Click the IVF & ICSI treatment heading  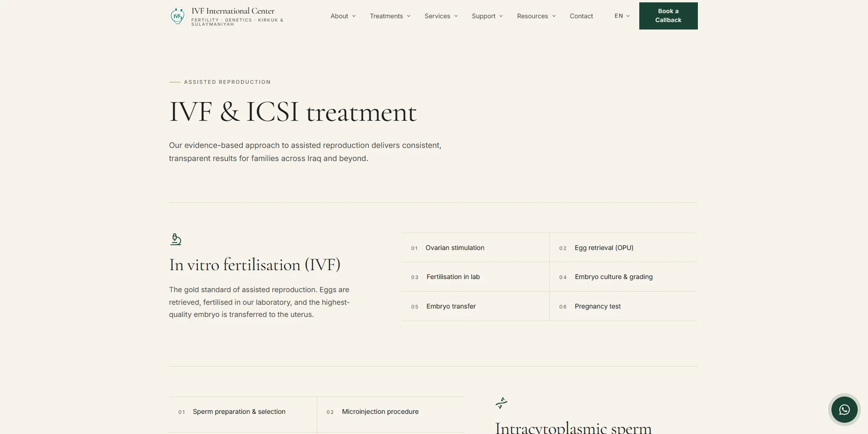point(293,112)
